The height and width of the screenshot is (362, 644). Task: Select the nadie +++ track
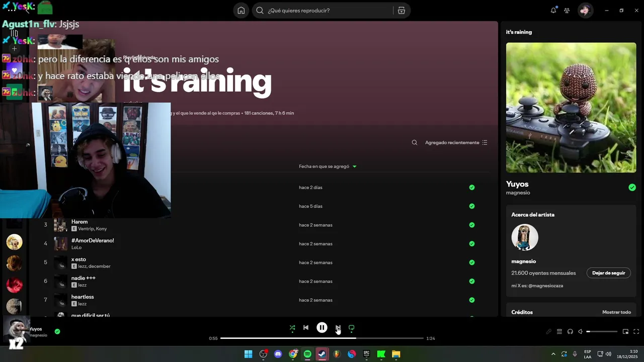[x=83, y=278]
